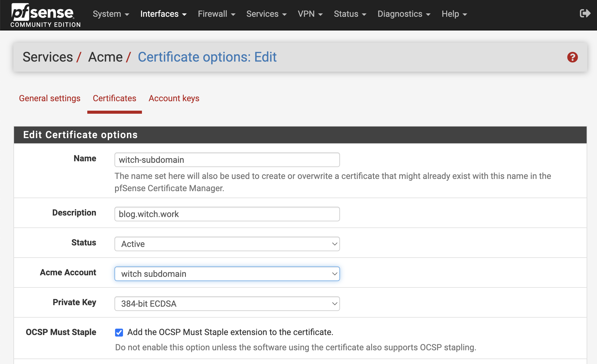Open the help icon on the breadcrumb bar

pyautogui.click(x=573, y=57)
